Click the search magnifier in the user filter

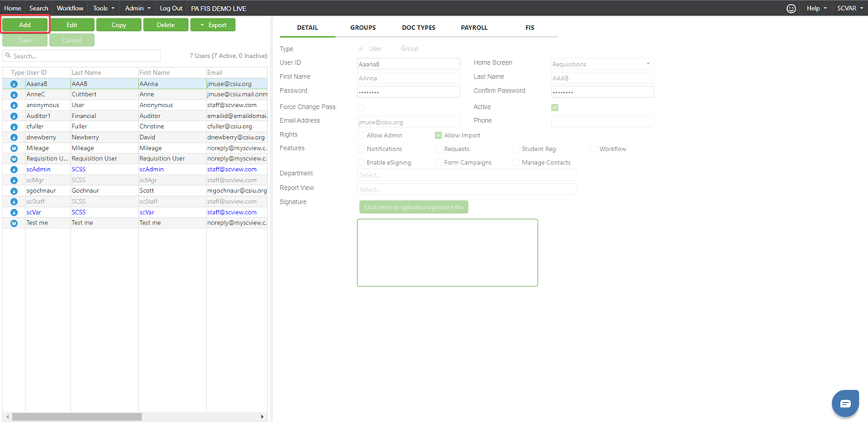(8, 56)
